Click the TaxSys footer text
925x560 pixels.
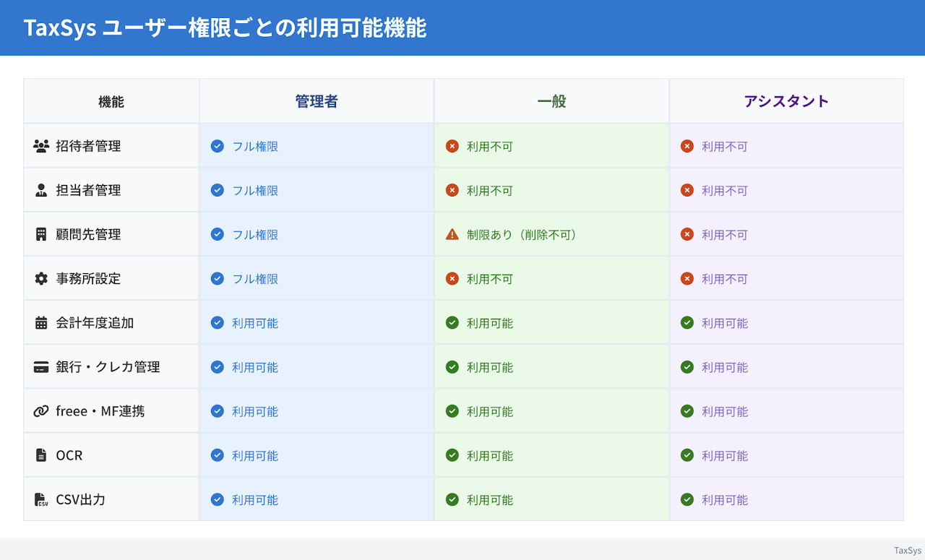click(908, 550)
